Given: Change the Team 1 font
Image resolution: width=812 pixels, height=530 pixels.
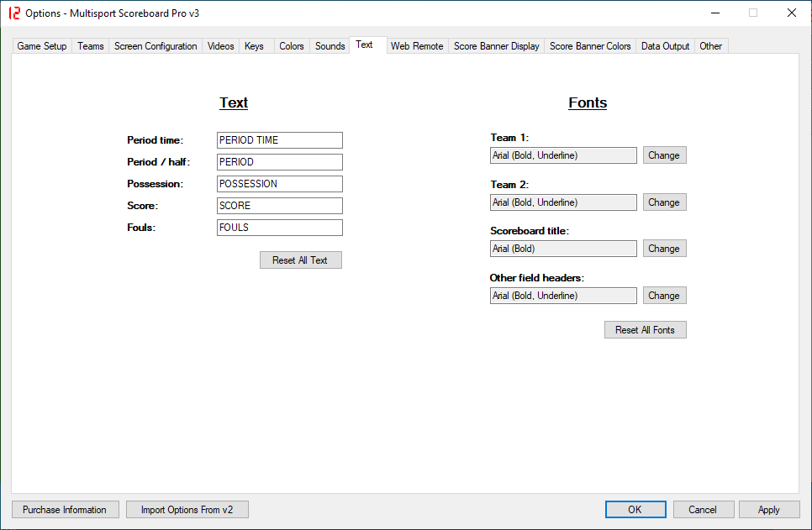Looking at the screenshot, I should [664, 155].
